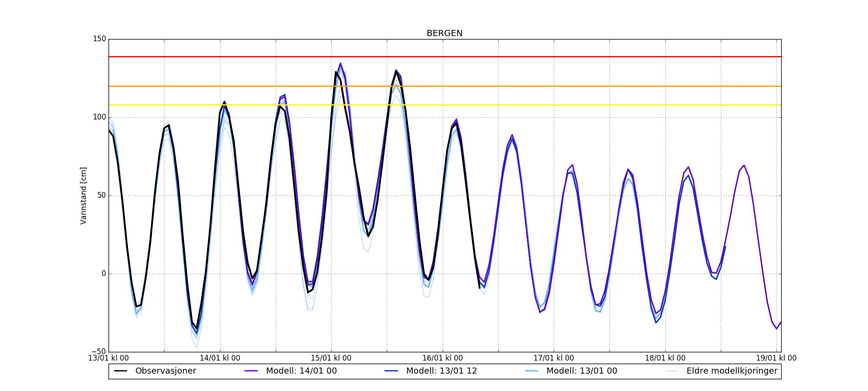Click the 'Vannstand [cm]' y-axis label

(x=83, y=195)
